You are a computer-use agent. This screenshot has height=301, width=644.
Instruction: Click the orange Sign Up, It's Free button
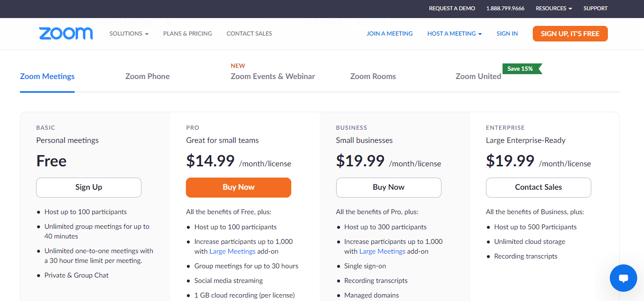tap(570, 34)
